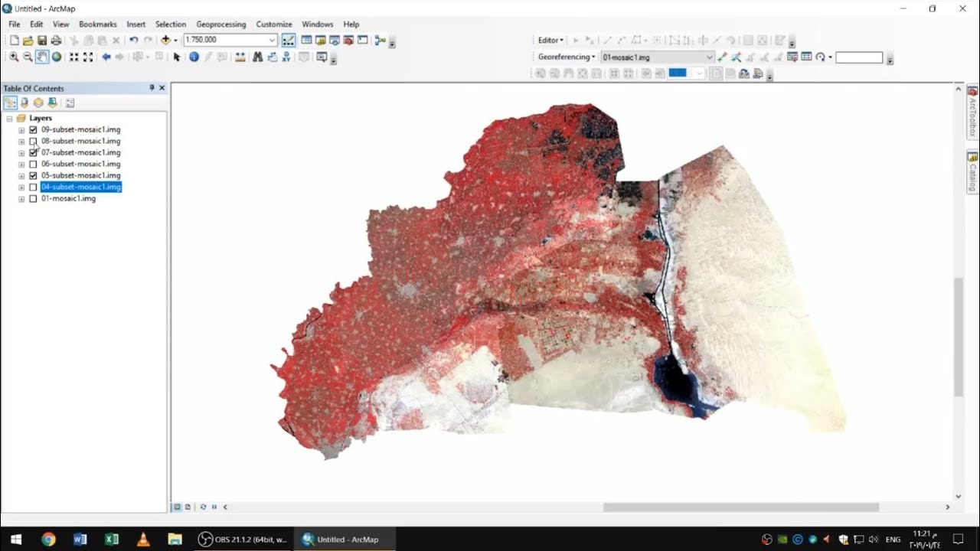The image size is (980, 551).
Task: Click Add Control Points georeferencing icon
Action: coord(722,57)
